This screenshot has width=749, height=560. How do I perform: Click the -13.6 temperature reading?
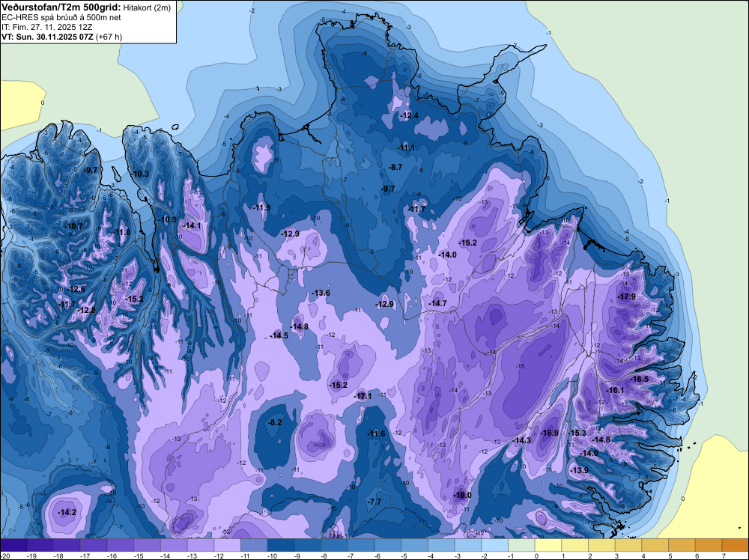point(321,293)
